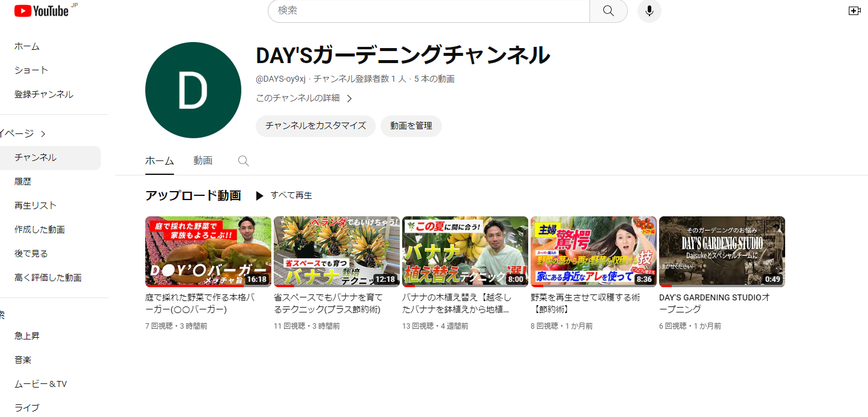Click the 動画を管理 button
Viewport: 868px width, 417px height.
click(411, 126)
